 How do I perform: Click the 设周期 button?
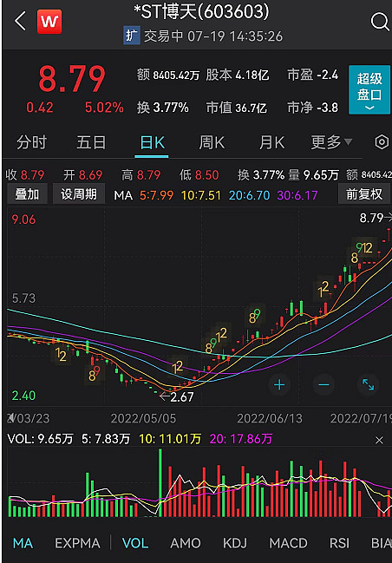(x=79, y=194)
